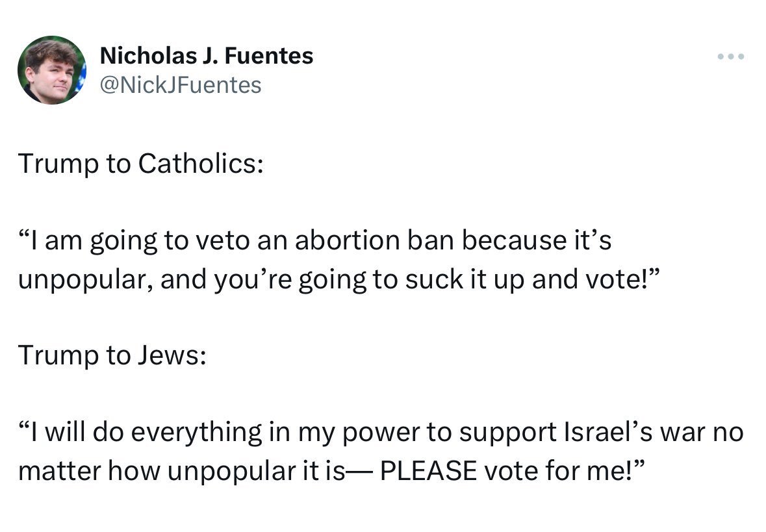The height and width of the screenshot is (532, 766).
Task: Click the word "Jews:" in the tweet
Action: (x=172, y=355)
